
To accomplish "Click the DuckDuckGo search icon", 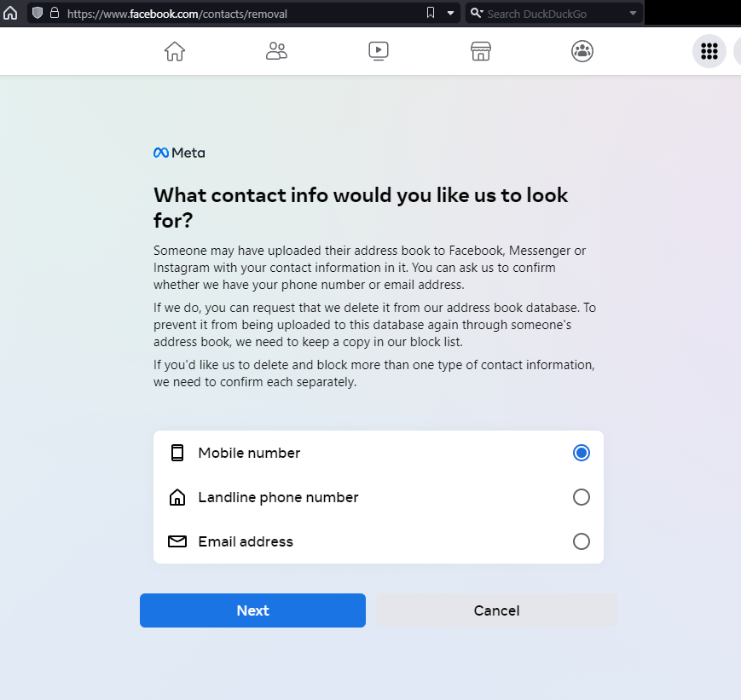I will point(478,13).
